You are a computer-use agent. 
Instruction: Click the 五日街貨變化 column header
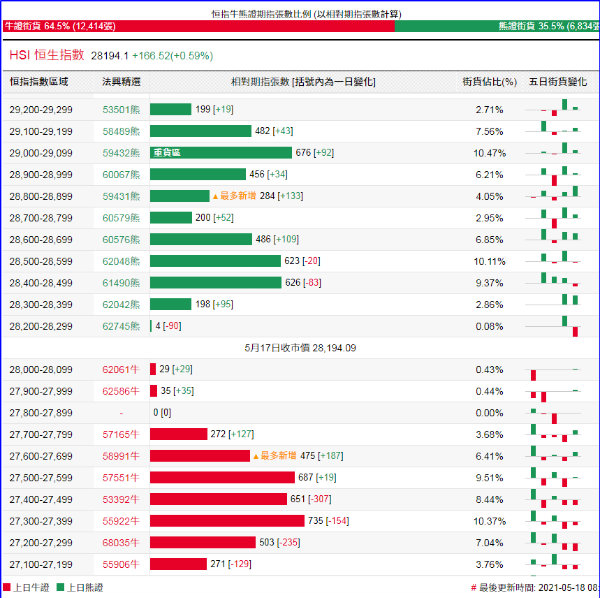click(x=558, y=81)
